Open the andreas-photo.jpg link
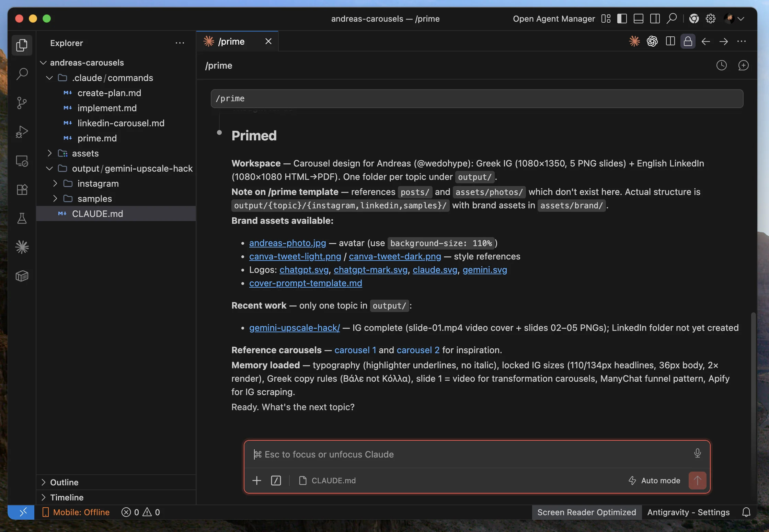769x532 pixels. pyautogui.click(x=288, y=243)
